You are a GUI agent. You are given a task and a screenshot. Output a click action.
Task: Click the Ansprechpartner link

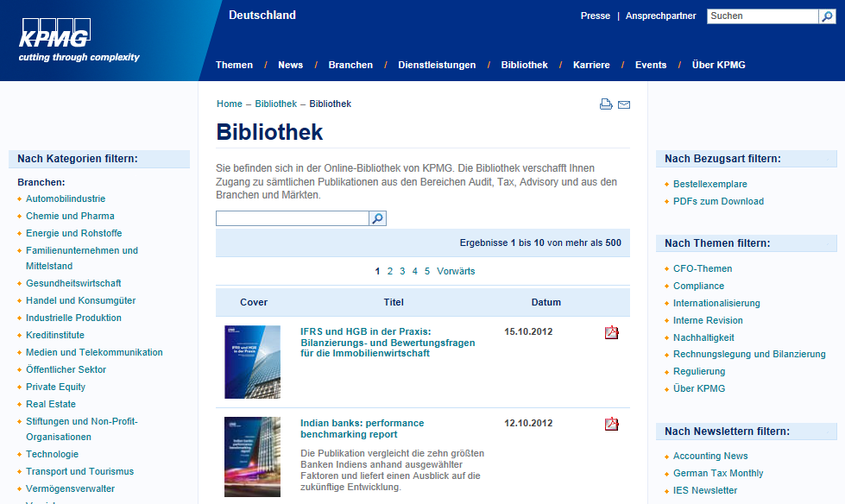click(660, 16)
